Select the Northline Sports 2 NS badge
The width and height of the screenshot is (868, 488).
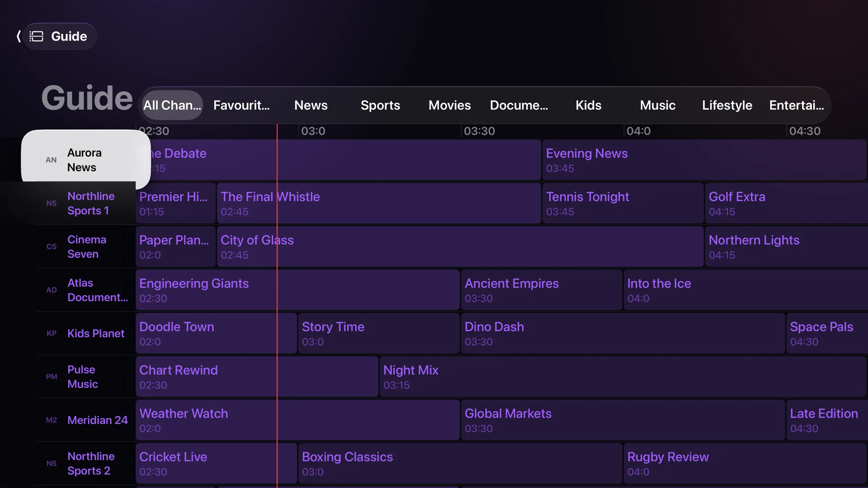52,464
